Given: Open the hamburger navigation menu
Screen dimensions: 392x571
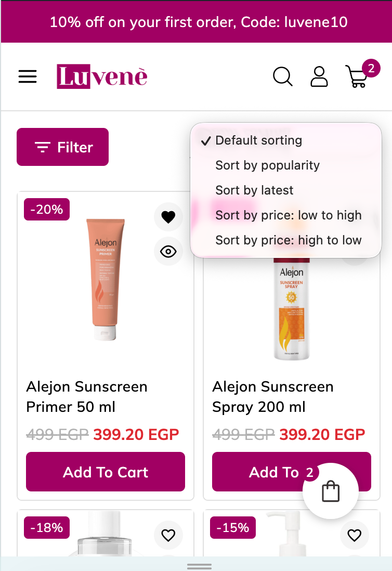Looking at the screenshot, I should (28, 77).
